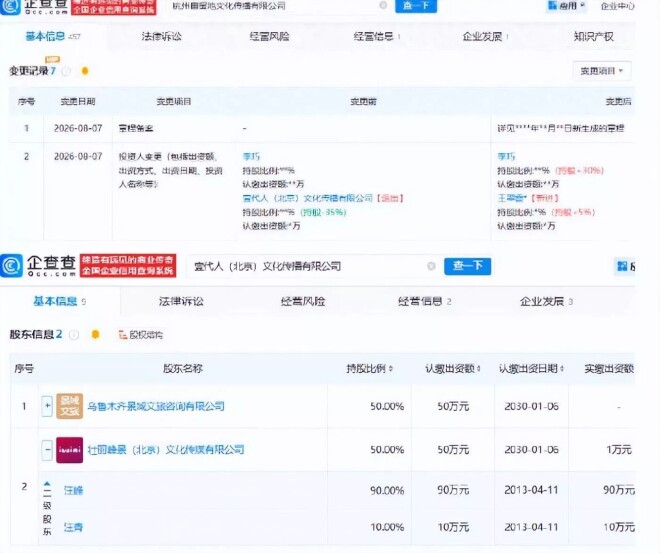Open shareholder 汪青 profile link
660x553 pixels.
[73, 527]
